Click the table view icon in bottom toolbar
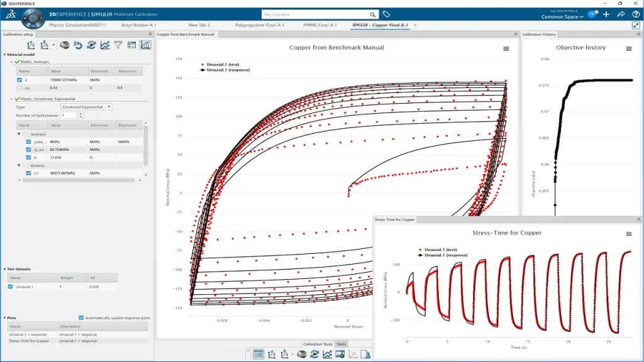This screenshot has height=362, width=644. coord(258,354)
